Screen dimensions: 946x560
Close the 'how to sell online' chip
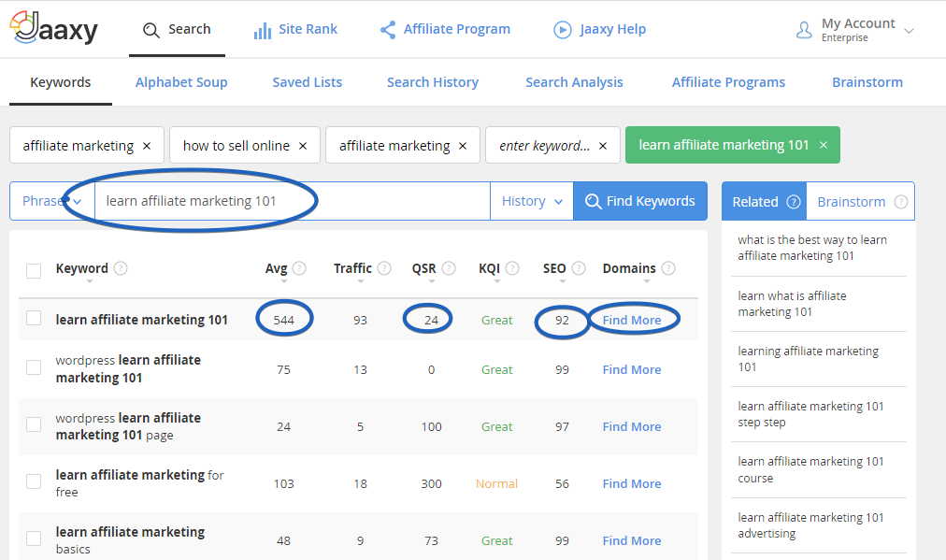[303, 146]
